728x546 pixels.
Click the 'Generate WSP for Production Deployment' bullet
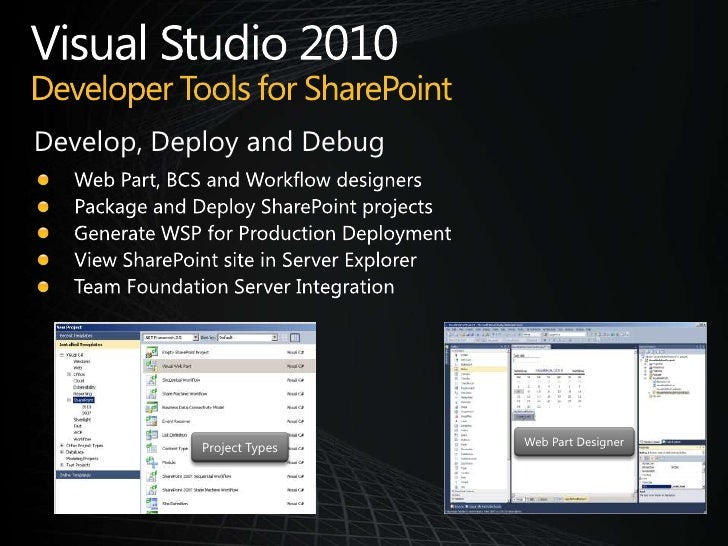tap(263, 233)
